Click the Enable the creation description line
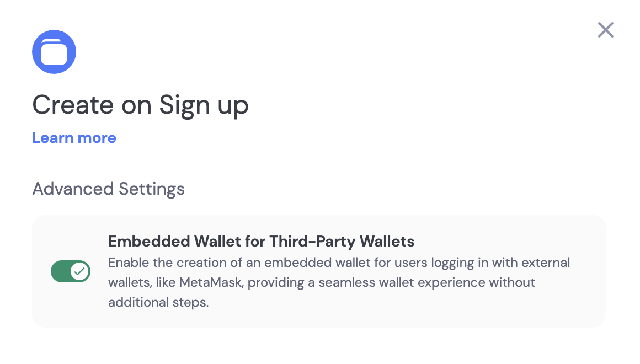 pyautogui.click(x=339, y=263)
